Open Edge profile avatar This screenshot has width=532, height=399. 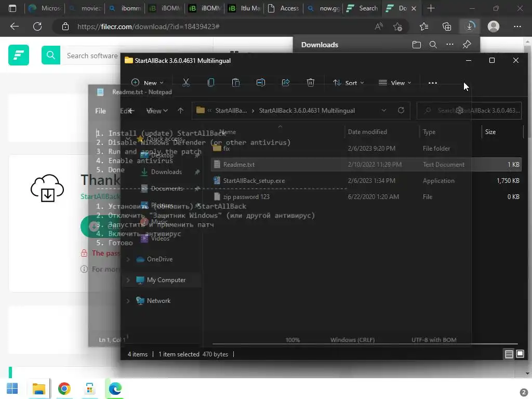[494, 26]
